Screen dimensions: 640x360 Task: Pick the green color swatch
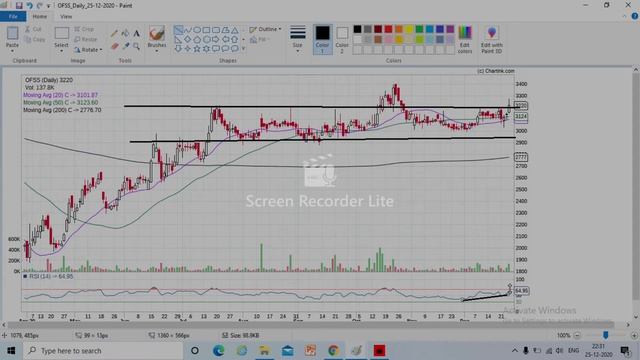pyautogui.click(x=419, y=29)
